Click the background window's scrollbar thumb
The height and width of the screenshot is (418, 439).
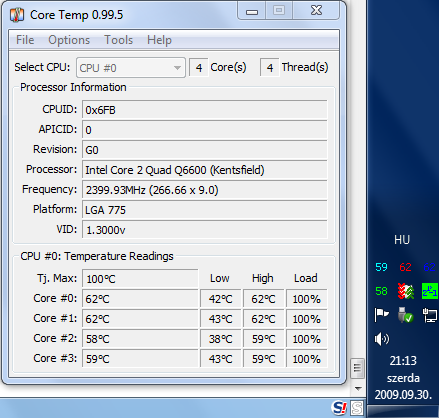click(x=358, y=368)
